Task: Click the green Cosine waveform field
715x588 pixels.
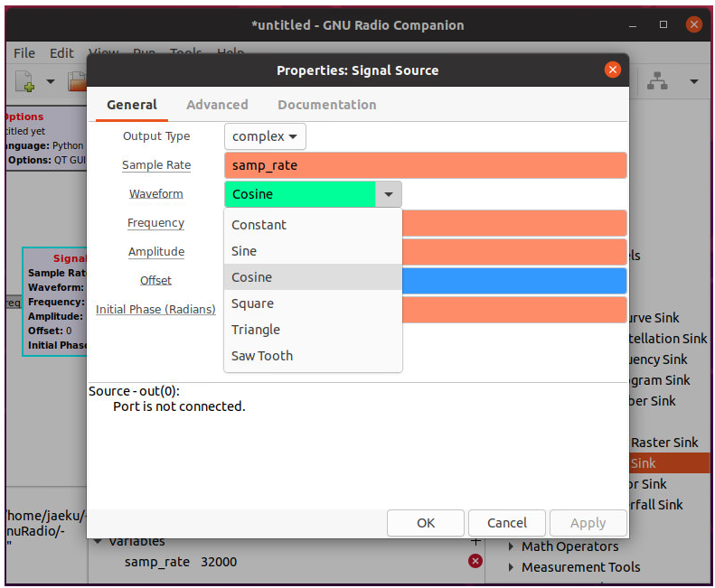Action: (x=299, y=194)
